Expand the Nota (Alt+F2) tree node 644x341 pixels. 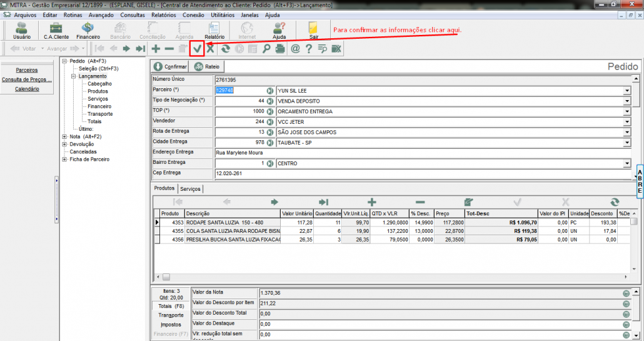65,136
